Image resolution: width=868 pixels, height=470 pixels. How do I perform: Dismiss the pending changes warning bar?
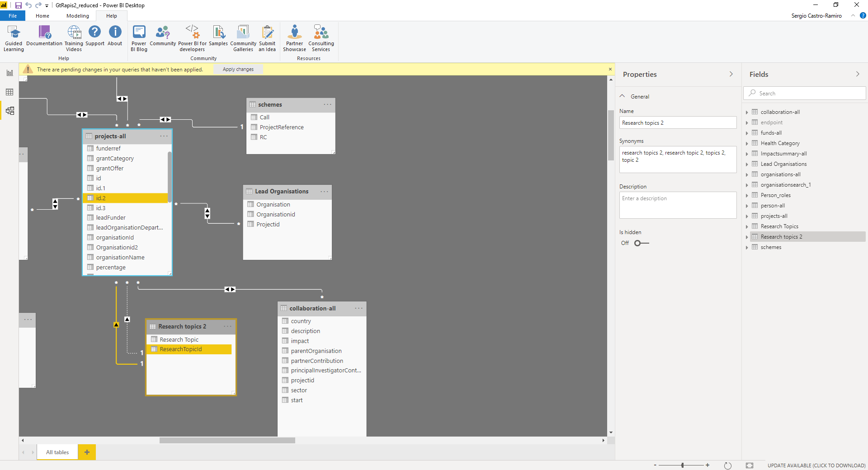(610, 69)
